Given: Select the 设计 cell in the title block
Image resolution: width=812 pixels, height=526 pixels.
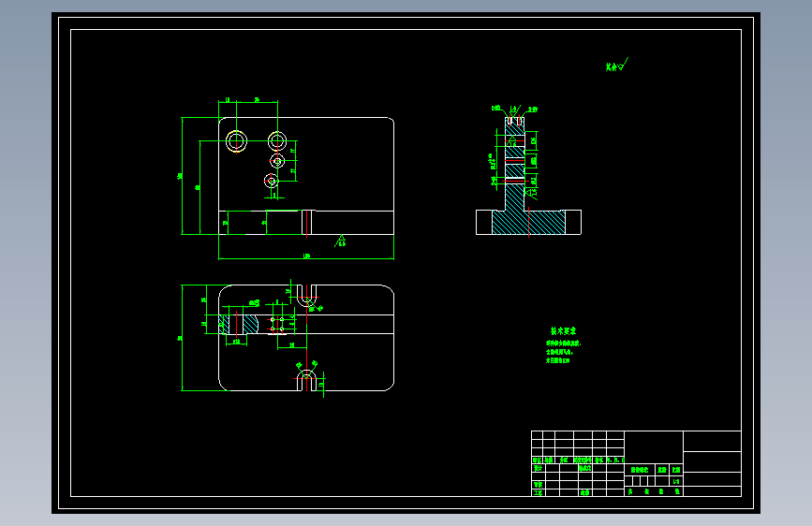Looking at the screenshot, I should (538, 468).
